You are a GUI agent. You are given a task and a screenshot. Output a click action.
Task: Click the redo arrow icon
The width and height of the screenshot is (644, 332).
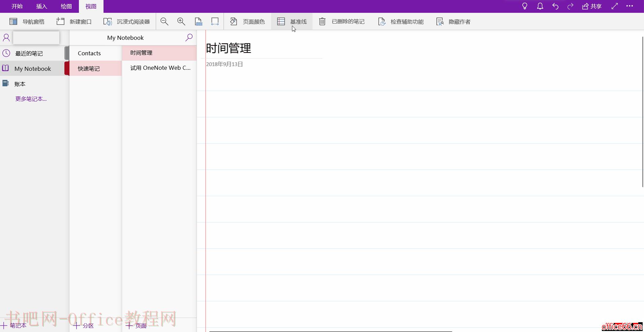570,6
